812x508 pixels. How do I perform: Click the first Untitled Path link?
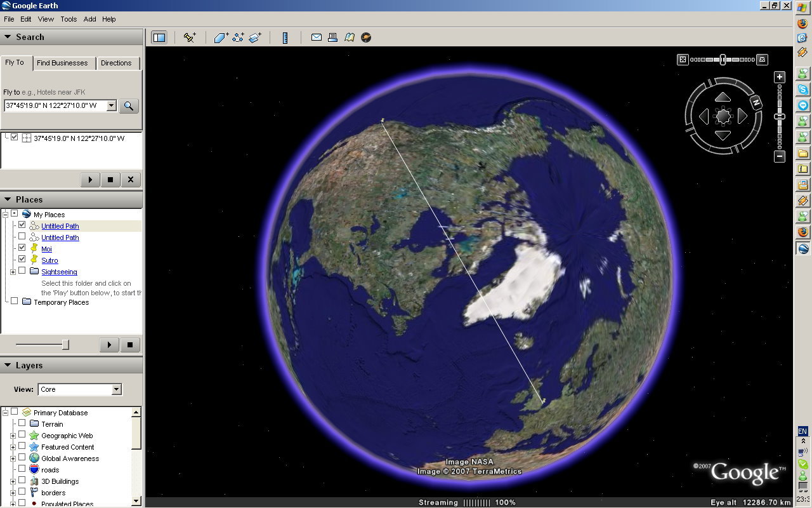point(60,226)
